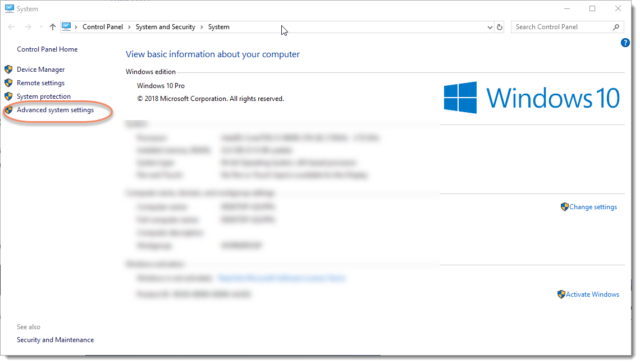The width and height of the screenshot is (640, 364).
Task: Click the shield icon beside System protection
Action: pyautogui.click(x=8, y=96)
